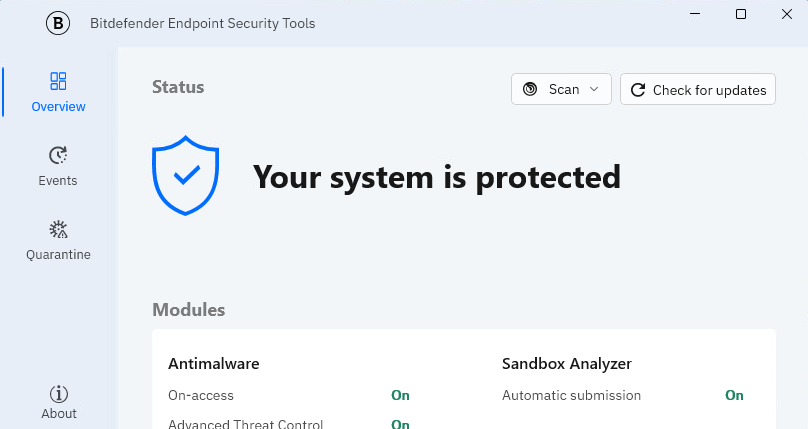The height and width of the screenshot is (429, 808).
Task: Click the refresh arrow beside Check for updates
Action: 638,90
